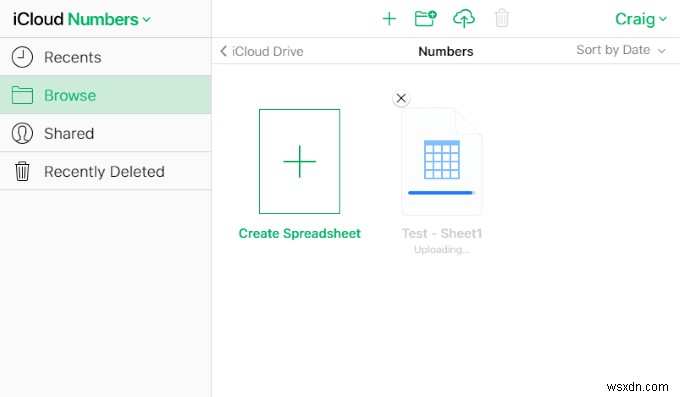Open Recents in the sidebar
The image size is (680, 397).
[105, 57]
